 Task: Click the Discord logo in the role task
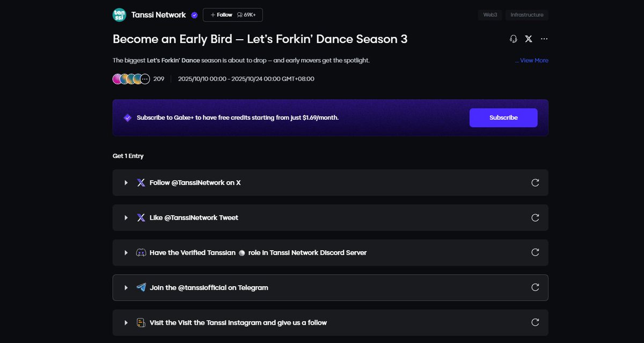click(x=141, y=252)
